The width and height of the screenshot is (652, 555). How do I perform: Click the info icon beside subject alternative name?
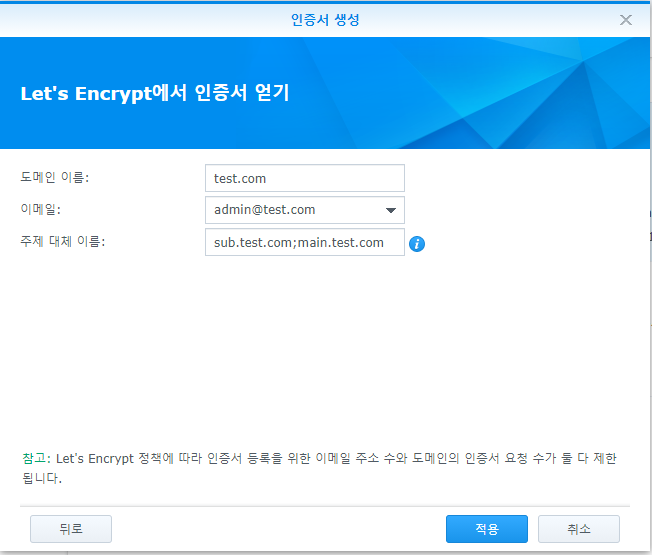pyautogui.click(x=417, y=244)
